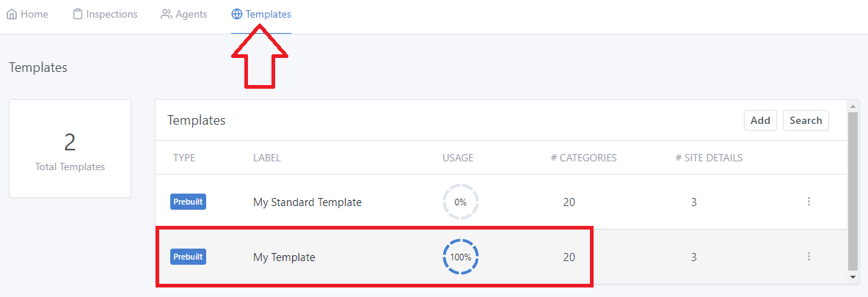Click Prebuilt badge on My Template row
The image size is (868, 297).
pyautogui.click(x=188, y=257)
